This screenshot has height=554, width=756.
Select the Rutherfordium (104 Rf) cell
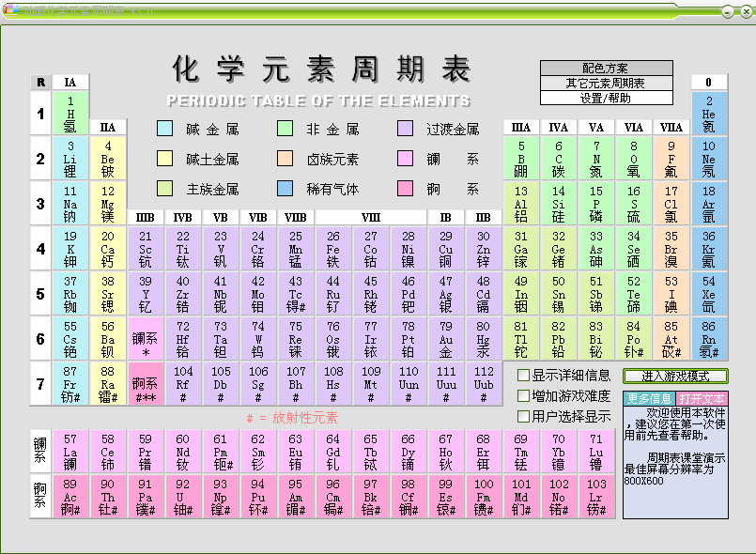183,384
